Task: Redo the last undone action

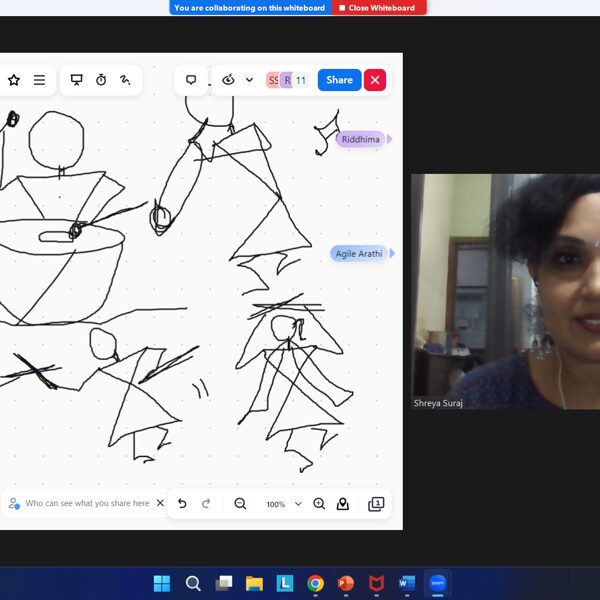Action: pos(206,504)
